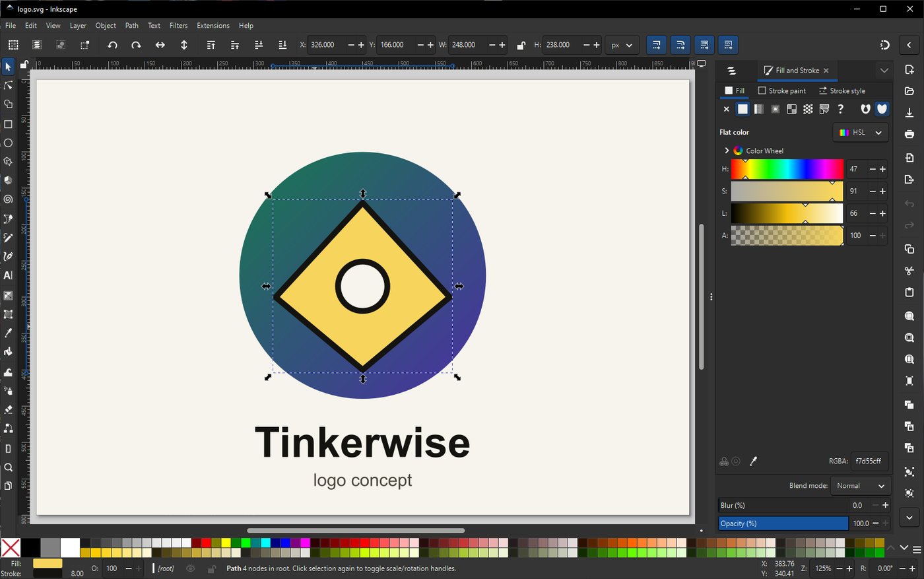Viewport: 924px width, 579px height.
Task: Open the HSL color mode dropdown
Action: click(x=861, y=132)
